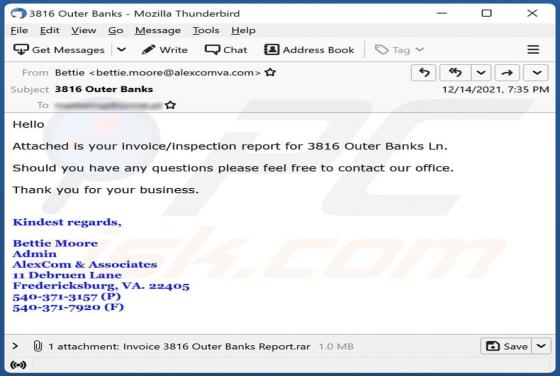Save the attachment
Viewport: 560px width, 376px height.
tap(506, 346)
